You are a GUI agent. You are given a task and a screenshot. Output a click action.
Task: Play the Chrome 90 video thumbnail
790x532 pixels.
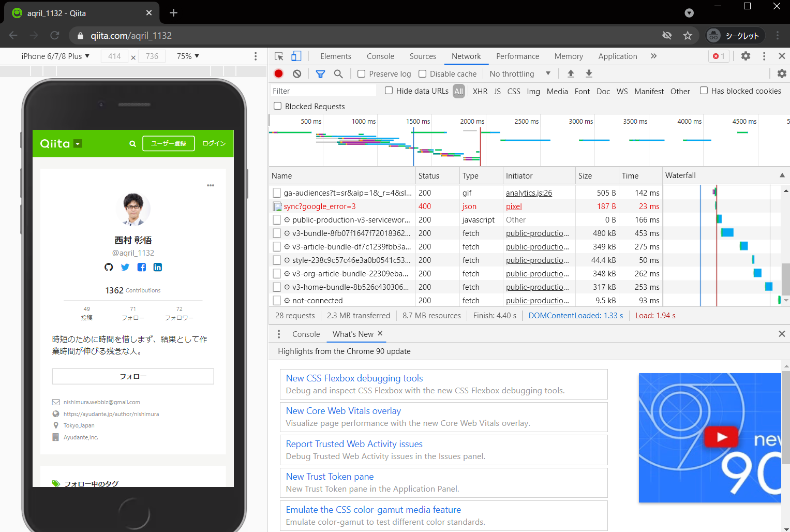(722, 437)
